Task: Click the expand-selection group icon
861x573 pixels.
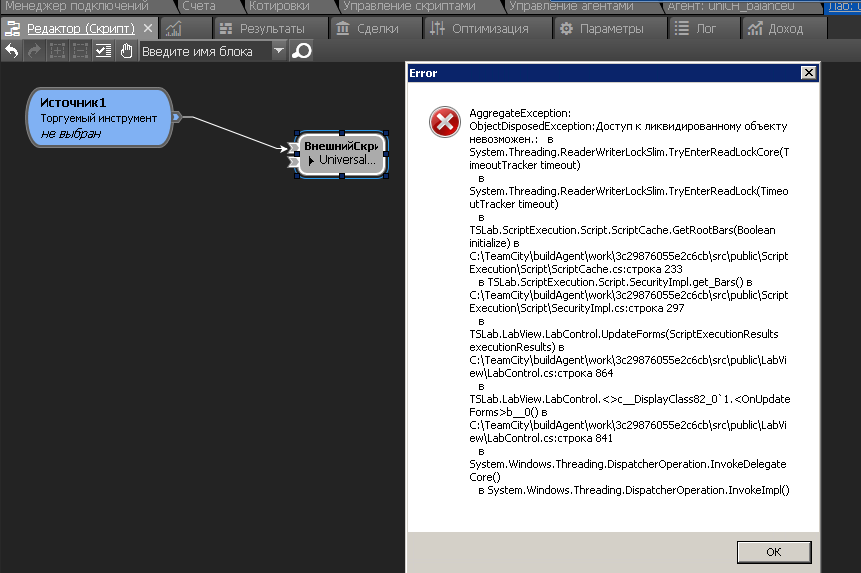Action: coord(57,51)
